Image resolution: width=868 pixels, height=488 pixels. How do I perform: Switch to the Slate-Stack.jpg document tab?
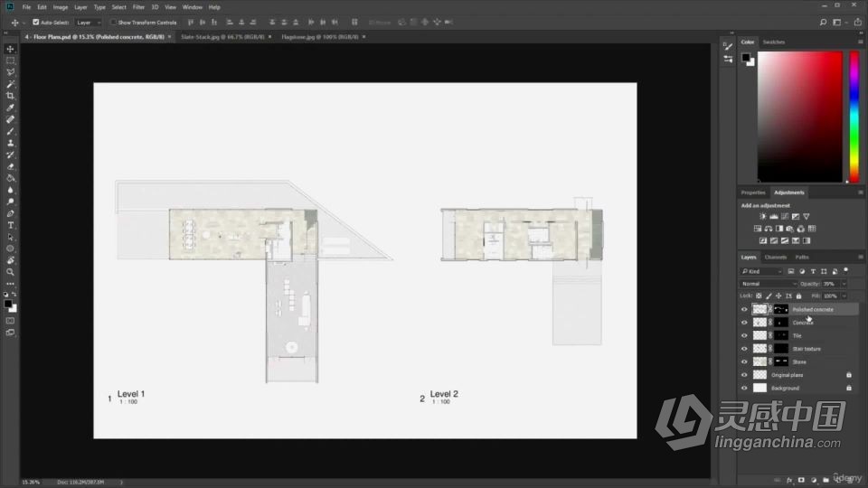click(x=222, y=36)
